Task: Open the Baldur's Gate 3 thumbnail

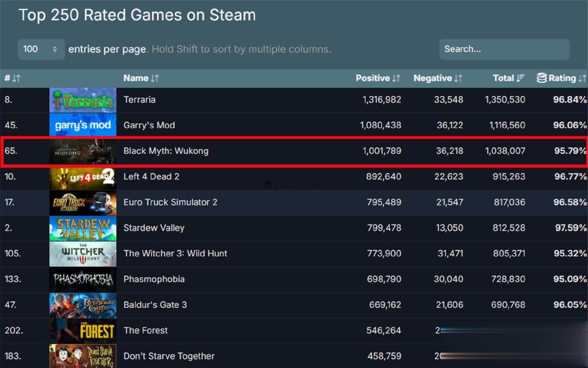Action: point(83,305)
